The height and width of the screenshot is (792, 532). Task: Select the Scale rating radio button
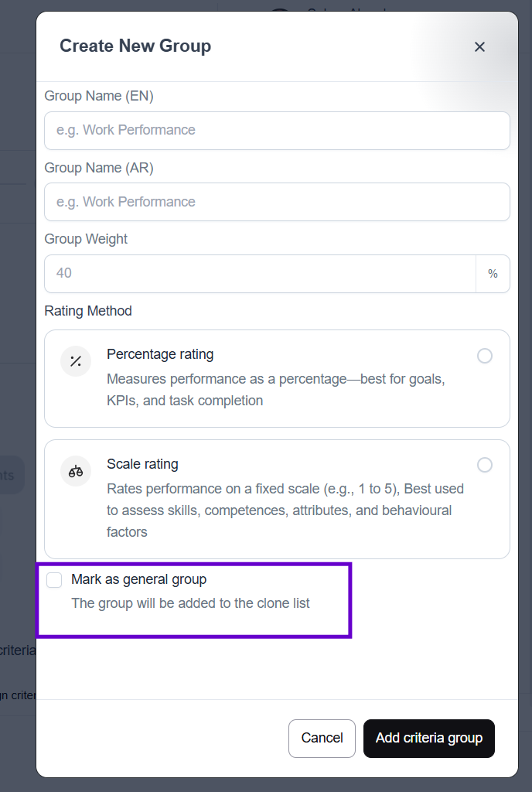pyautogui.click(x=485, y=465)
